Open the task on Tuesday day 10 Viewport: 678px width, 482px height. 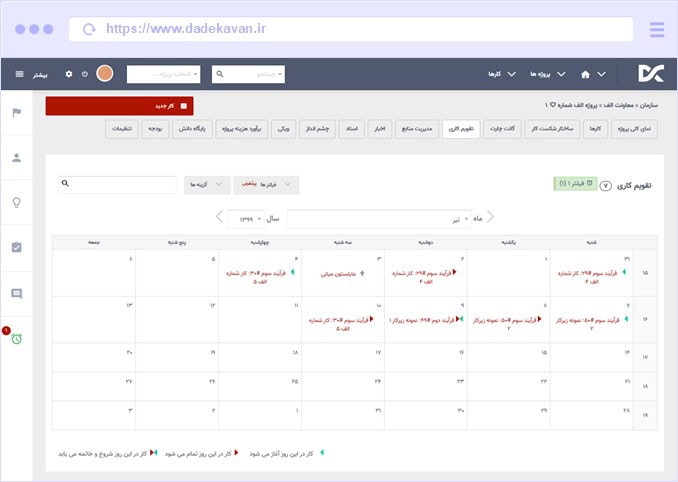coord(341,324)
